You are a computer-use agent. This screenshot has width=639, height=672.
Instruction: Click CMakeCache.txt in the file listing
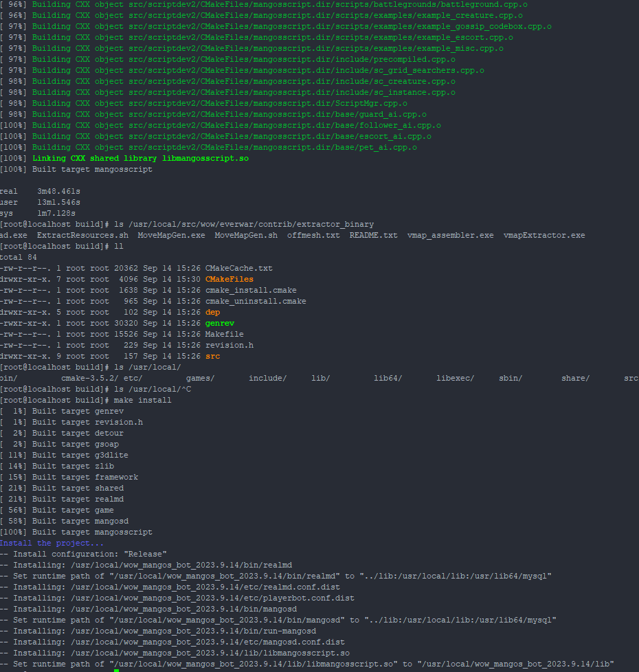[238, 268]
